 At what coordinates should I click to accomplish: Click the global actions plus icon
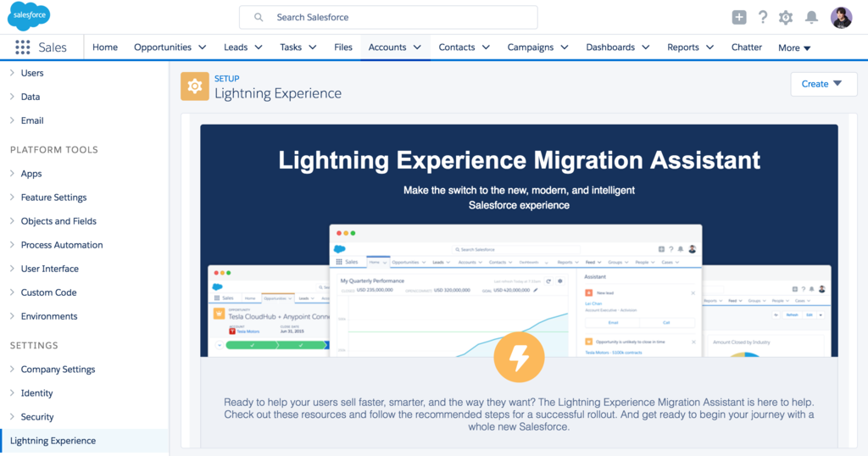(x=739, y=17)
